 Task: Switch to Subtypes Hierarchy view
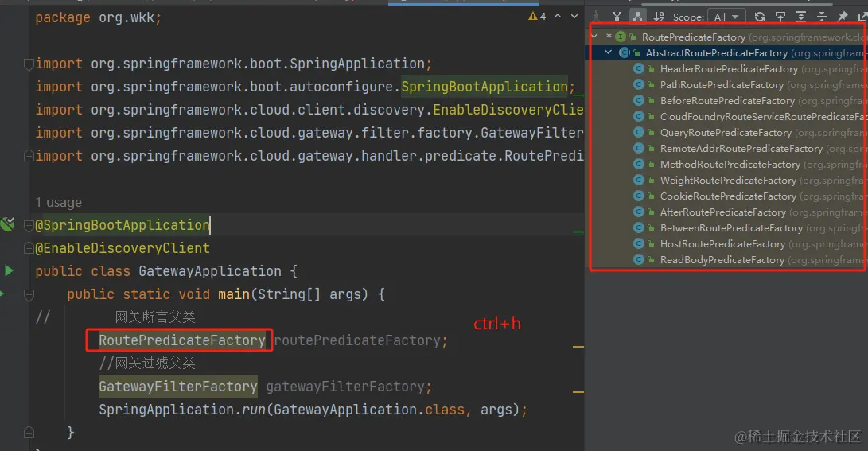638,17
